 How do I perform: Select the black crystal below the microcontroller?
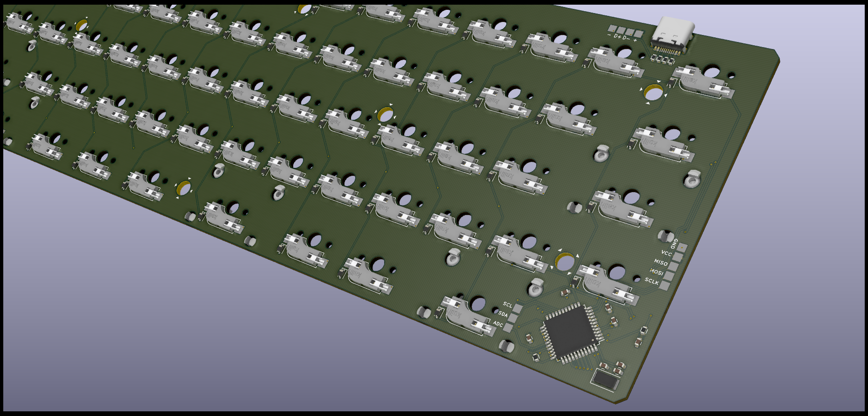point(606,380)
